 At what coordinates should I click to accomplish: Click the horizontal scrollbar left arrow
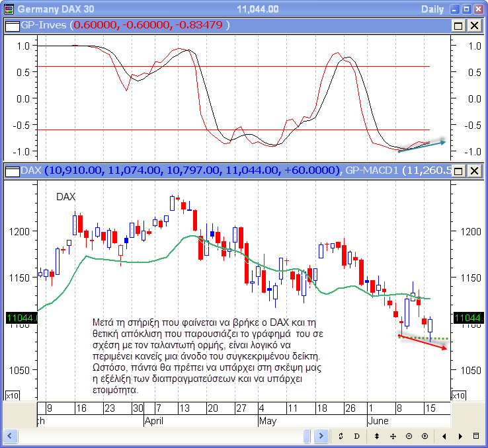coord(10,436)
